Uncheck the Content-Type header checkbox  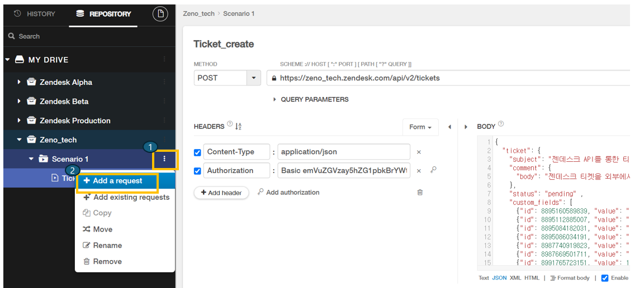pos(197,152)
